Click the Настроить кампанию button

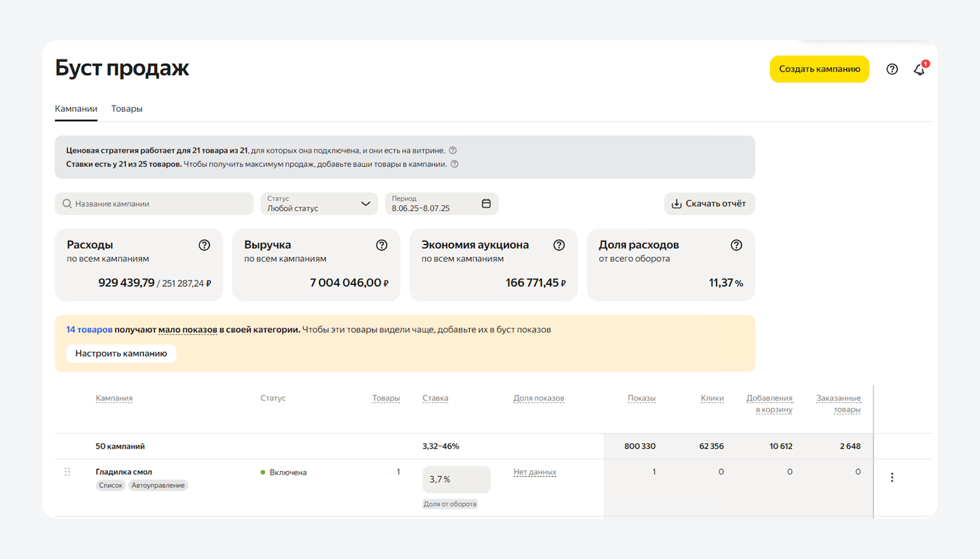[121, 353]
